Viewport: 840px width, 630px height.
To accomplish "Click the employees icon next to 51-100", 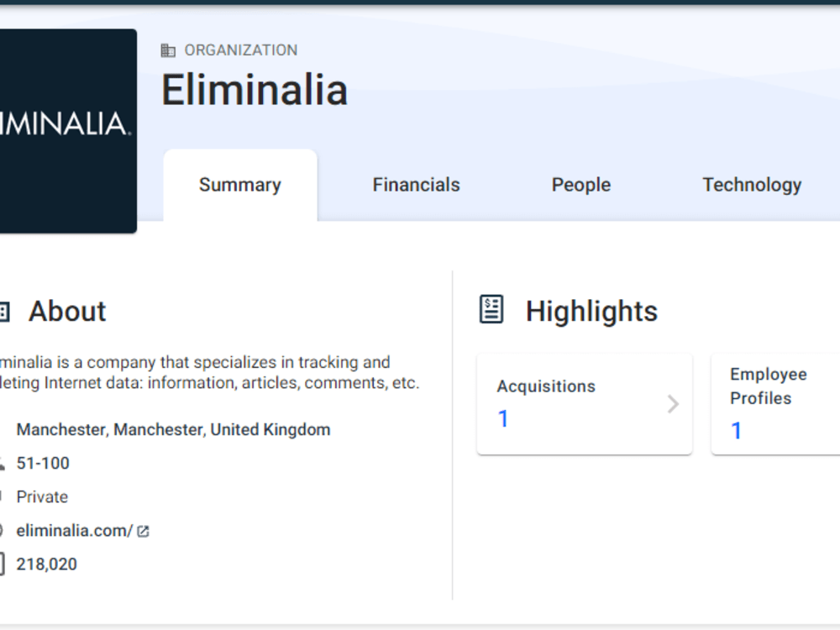I will click(2, 463).
